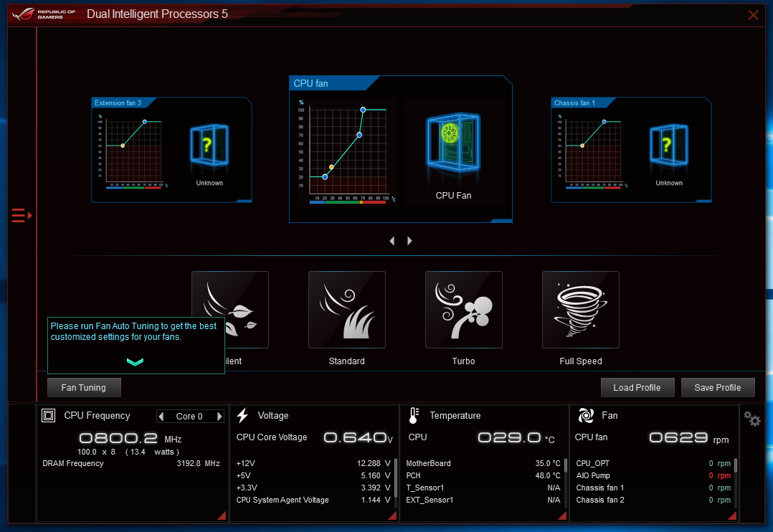
Task: Click the Save Profile button
Action: [x=718, y=388]
